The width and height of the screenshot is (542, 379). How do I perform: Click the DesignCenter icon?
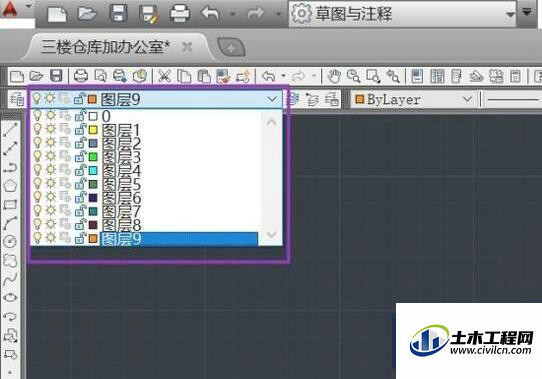tap(437, 76)
